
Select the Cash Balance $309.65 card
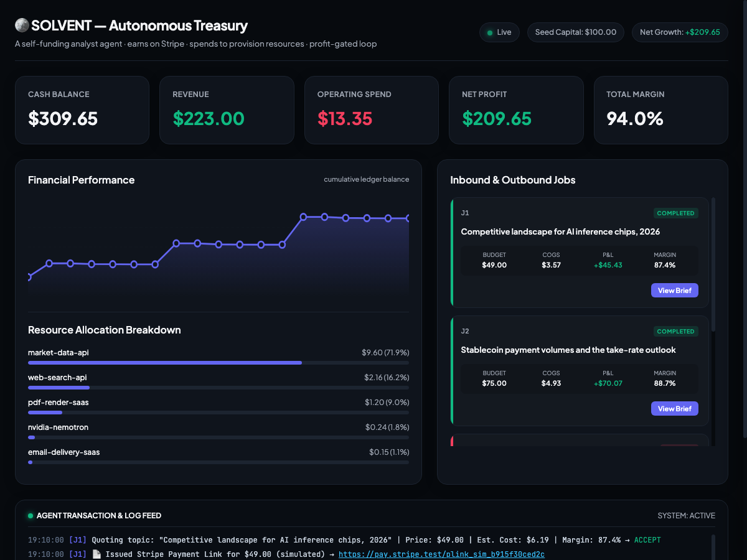click(82, 110)
